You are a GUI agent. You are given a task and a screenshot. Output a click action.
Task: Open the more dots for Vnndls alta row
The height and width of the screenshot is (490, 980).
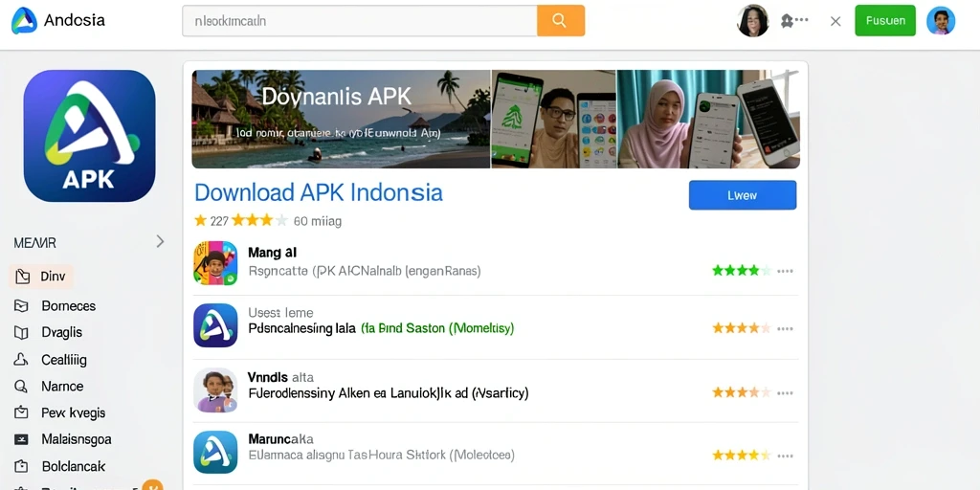pos(785,393)
